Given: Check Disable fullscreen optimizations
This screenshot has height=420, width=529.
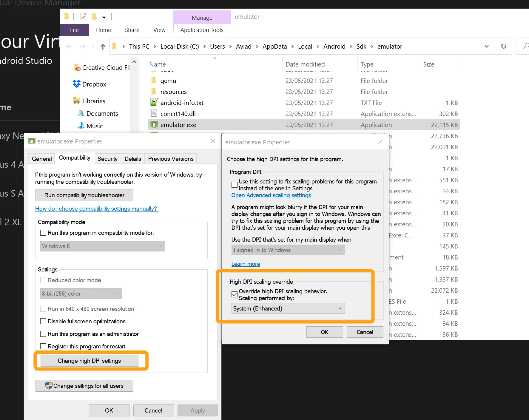Looking at the screenshot, I should [x=43, y=321].
